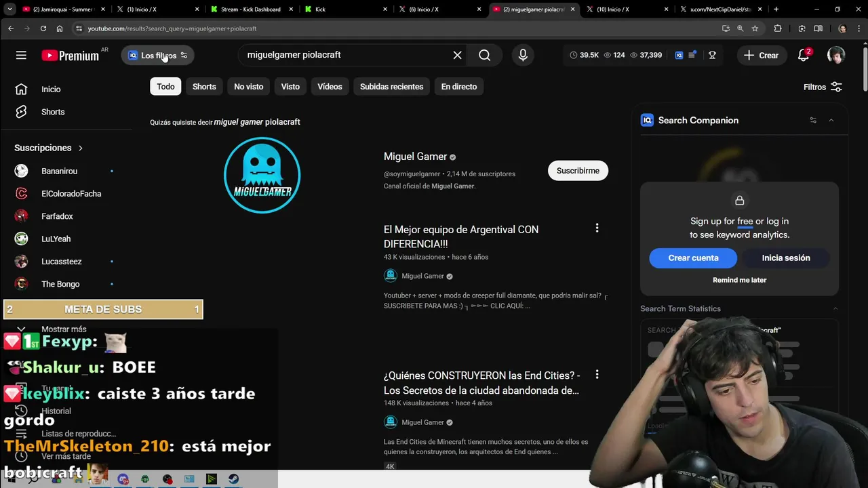Image resolution: width=868 pixels, height=488 pixels.
Task: Open ¿Quiénes CONSTRUYERON las End Cities video
Action: [481, 383]
